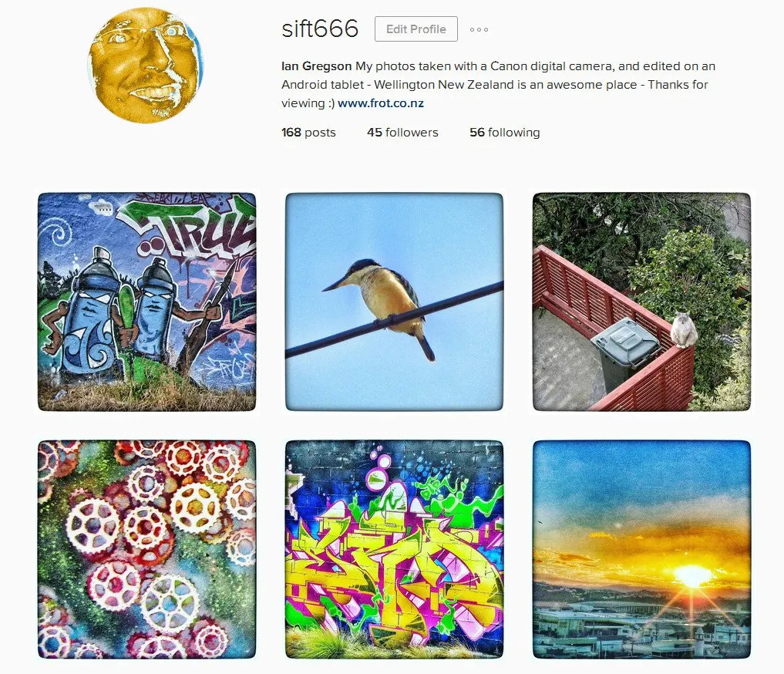Open the kingfisher on wire photo
This screenshot has height=674, width=784.
click(395, 302)
